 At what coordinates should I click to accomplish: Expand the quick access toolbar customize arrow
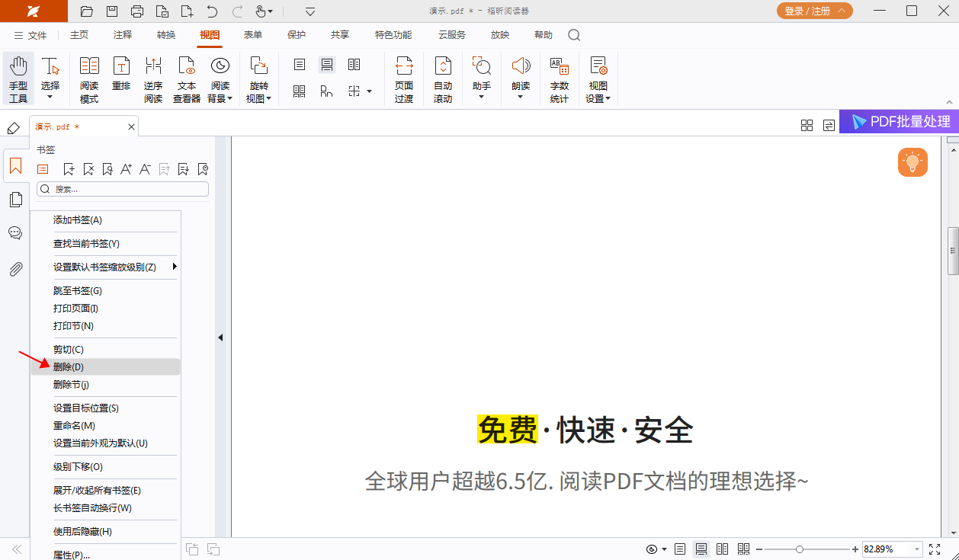310,11
